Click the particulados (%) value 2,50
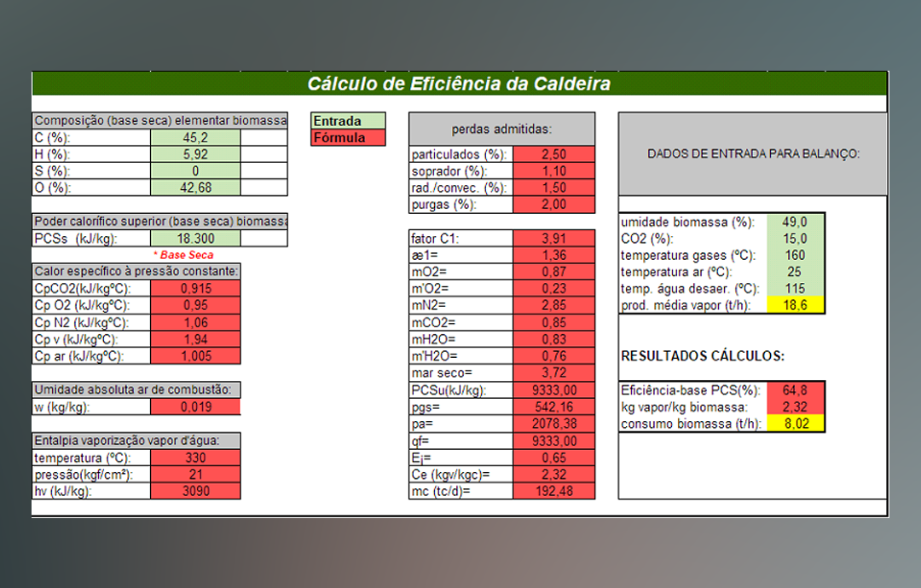The height and width of the screenshot is (588, 921). coord(554,154)
